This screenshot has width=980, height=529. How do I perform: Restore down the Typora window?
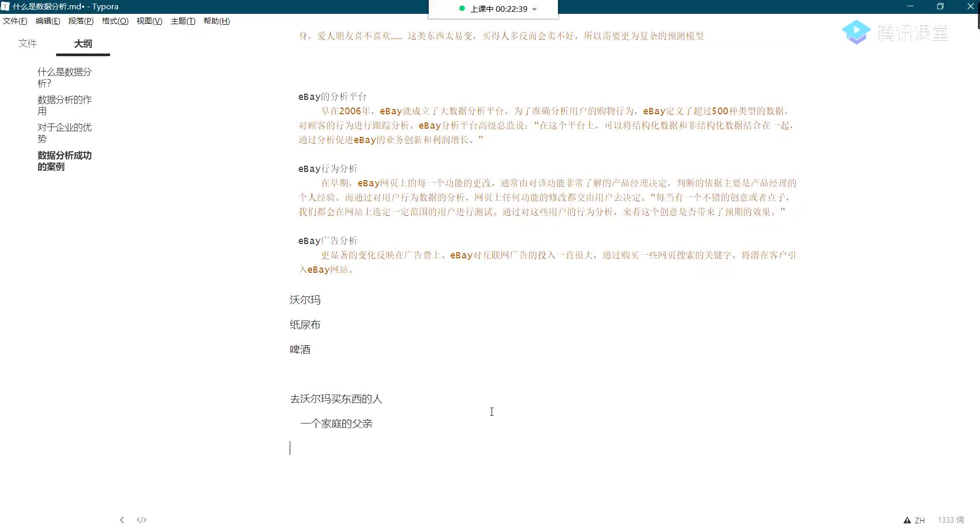(x=940, y=6)
